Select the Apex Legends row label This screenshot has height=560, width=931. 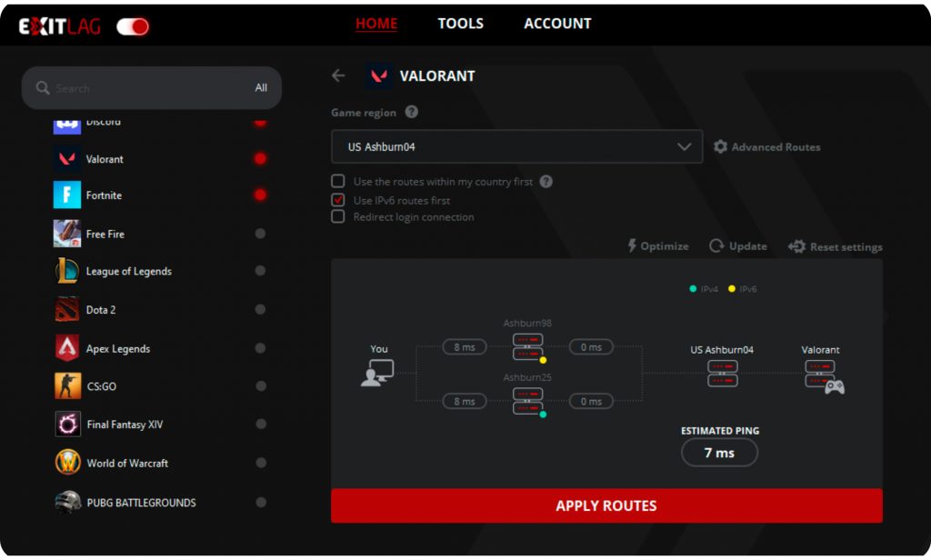click(118, 348)
